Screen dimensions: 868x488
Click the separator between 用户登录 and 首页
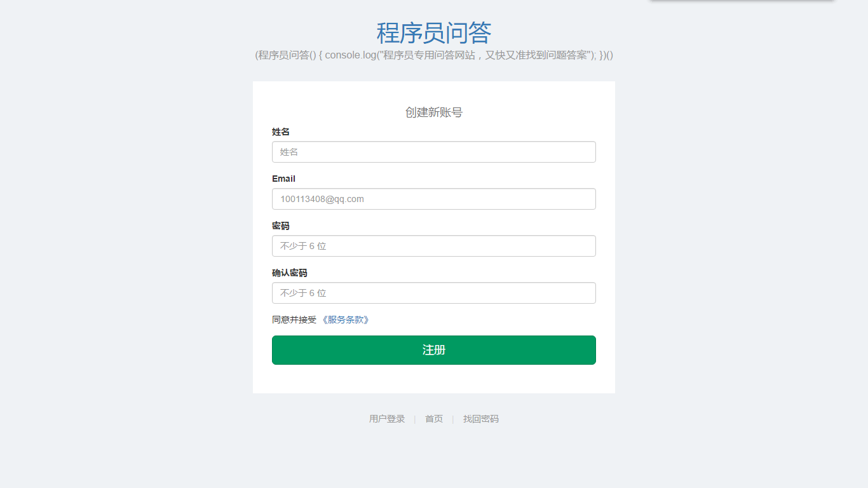(x=415, y=419)
